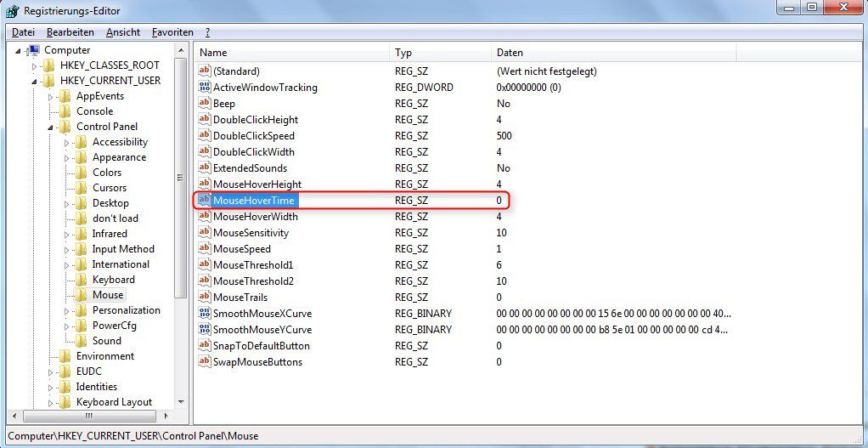
Task: Click the Keyboard folder icon
Action: click(x=82, y=280)
